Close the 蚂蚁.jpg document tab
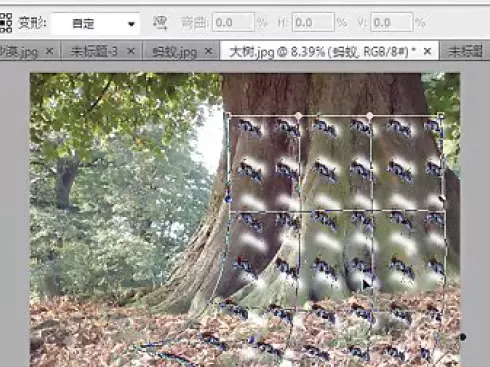The width and height of the screenshot is (490, 367). [x=208, y=51]
